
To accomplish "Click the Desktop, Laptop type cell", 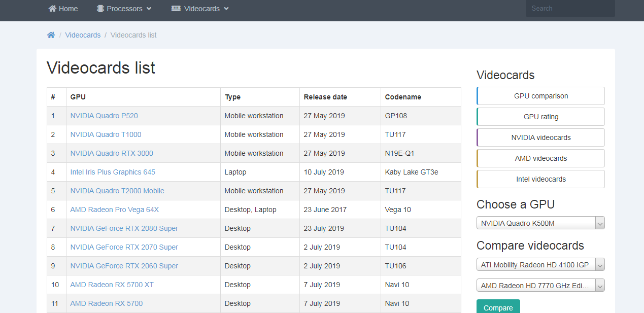I will pyautogui.click(x=260, y=210).
